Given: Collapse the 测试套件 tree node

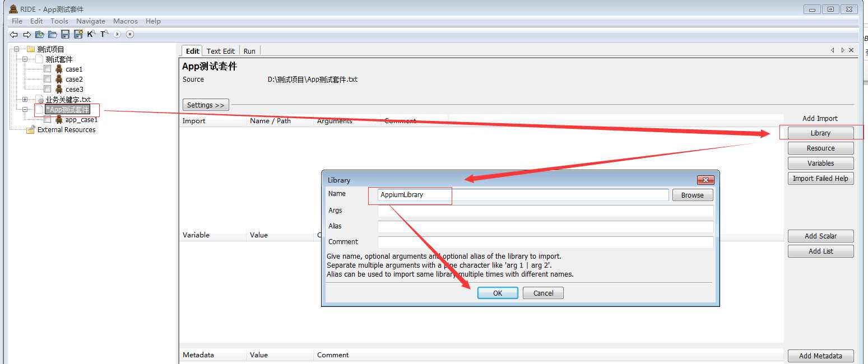Looking at the screenshot, I should click(x=25, y=59).
